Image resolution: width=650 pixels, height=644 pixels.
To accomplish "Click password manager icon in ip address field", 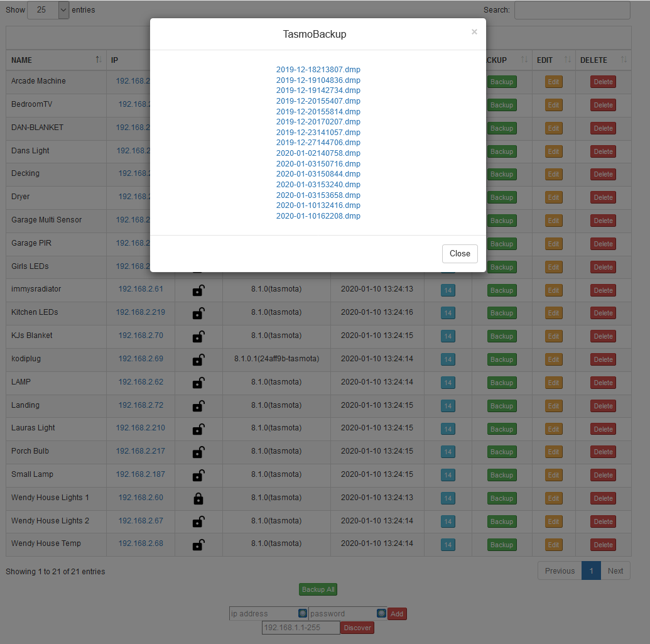I will 303,613.
